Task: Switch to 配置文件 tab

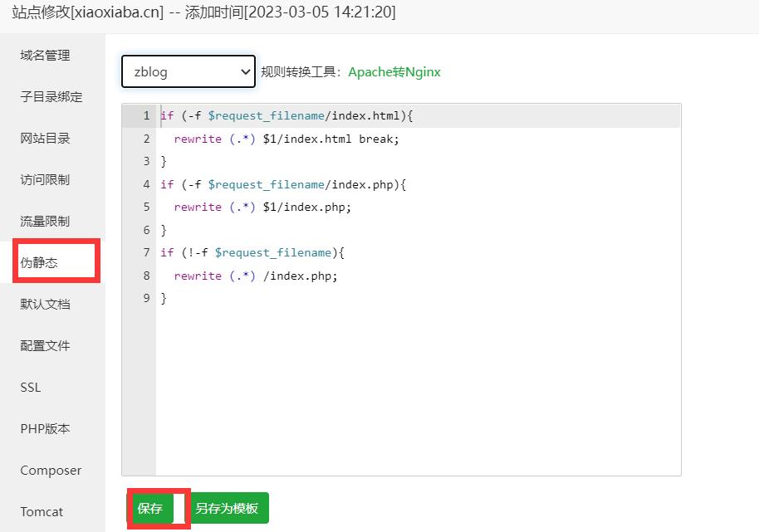Action: (x=45, y=346)
